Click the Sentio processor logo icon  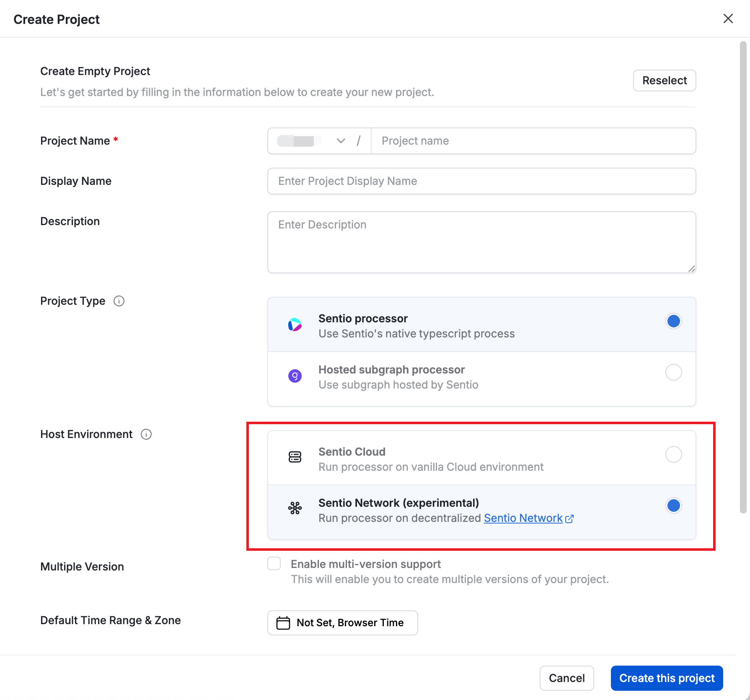pyautogui.click(x=295, y=324)
